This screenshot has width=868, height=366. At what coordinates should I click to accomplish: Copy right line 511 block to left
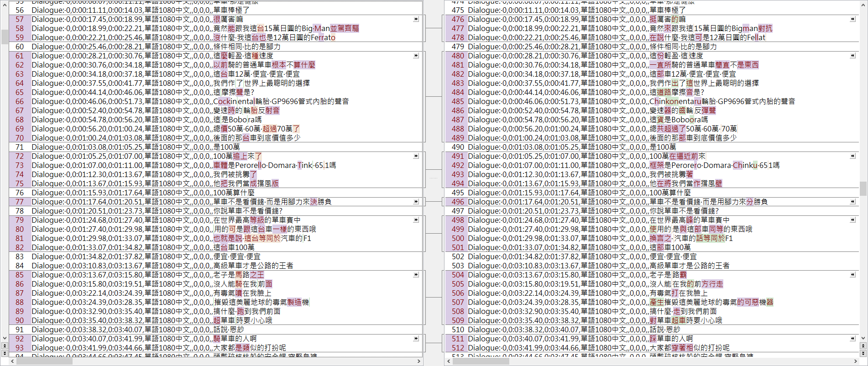pos(852,339)
